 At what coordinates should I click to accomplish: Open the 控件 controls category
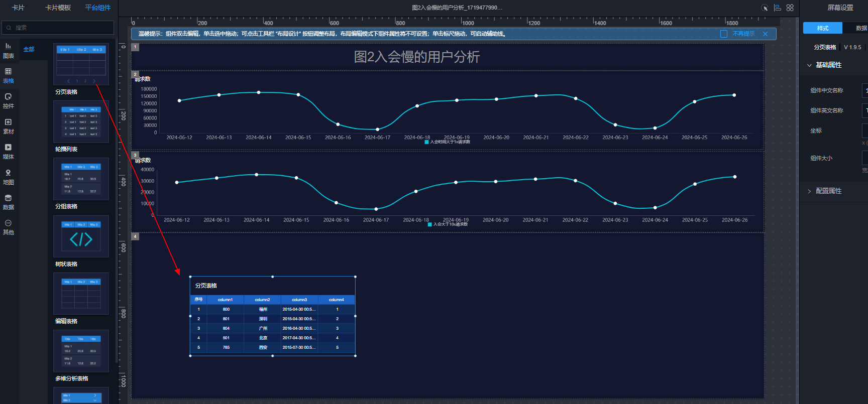pos(9,101)
